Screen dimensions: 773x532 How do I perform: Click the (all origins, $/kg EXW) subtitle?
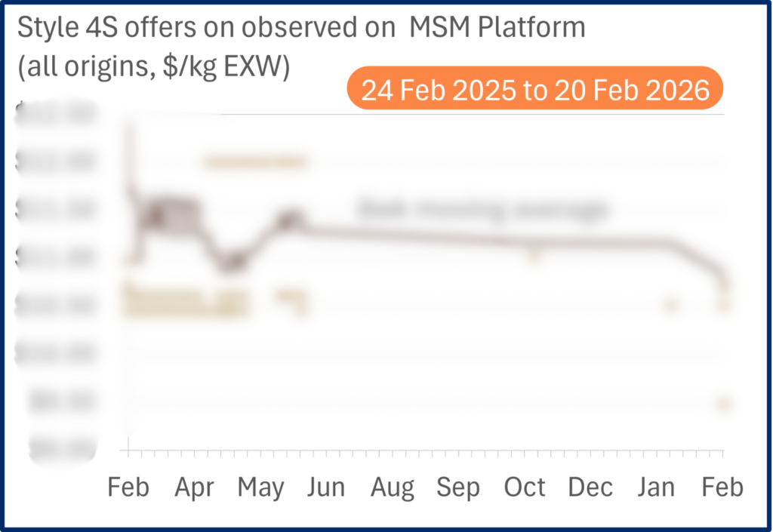[154, 66]
